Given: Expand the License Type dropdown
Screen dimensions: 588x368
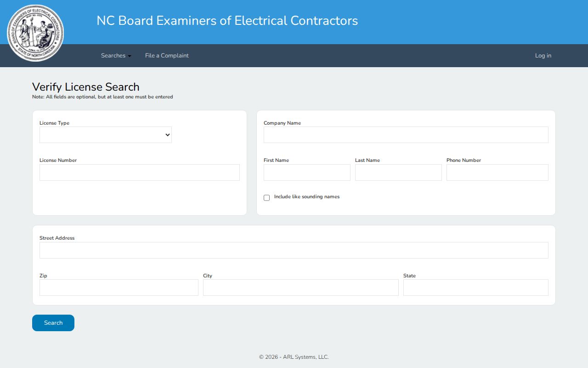Looking at the screenshot, I should click(x=106, y=135).
